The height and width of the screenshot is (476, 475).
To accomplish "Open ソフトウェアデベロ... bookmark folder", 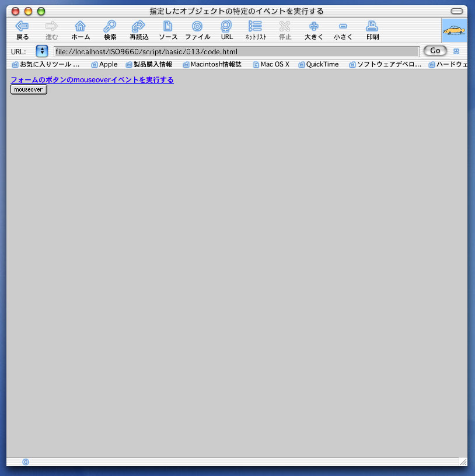I will pyautogui.click(x=385, y=64).
